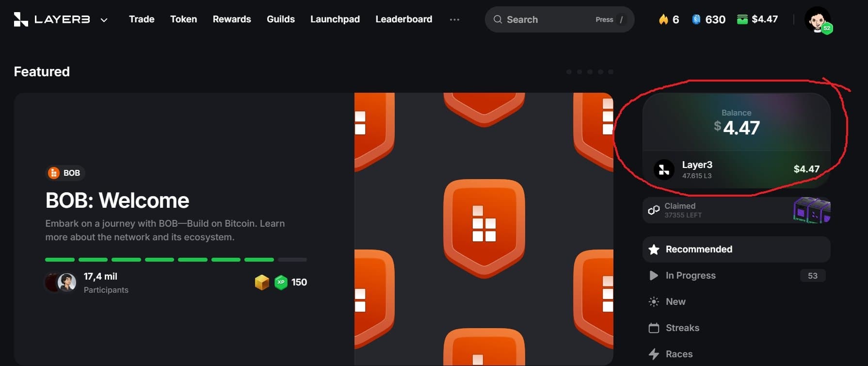Click the BOB badge icon
868x366 pixels.
click(x=54, y=173)
